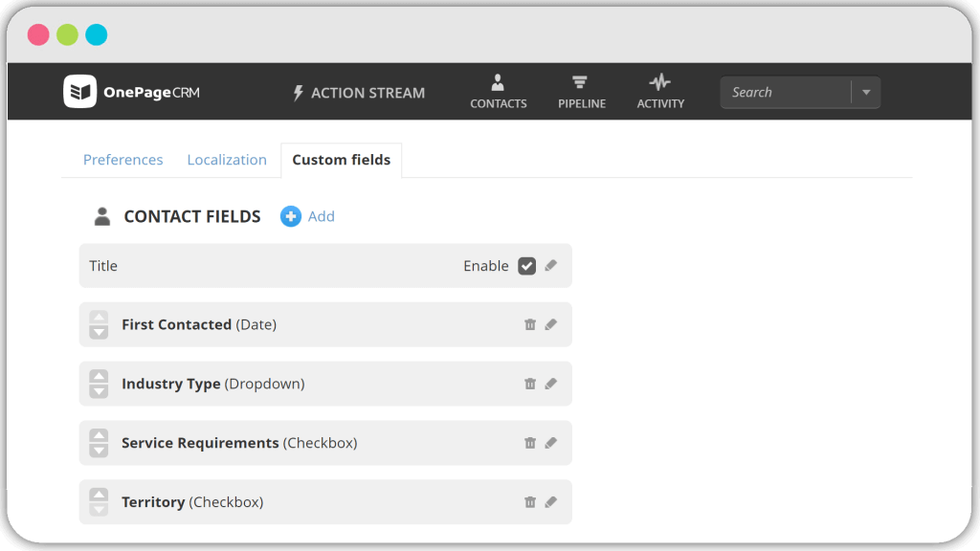Viewport: 980px width, 551px height.
Task: Open the Contacts section
Action: (x=498, y=92)
